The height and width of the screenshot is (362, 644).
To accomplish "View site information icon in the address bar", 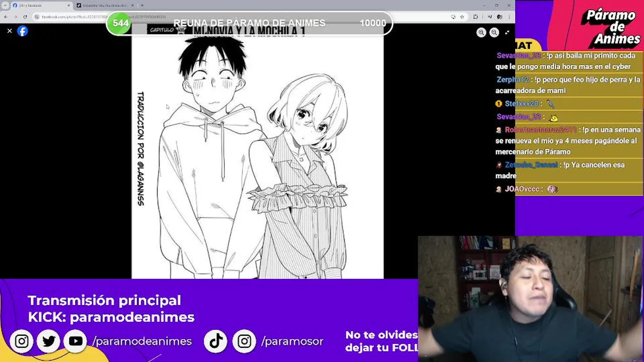I will coord(37,17).
